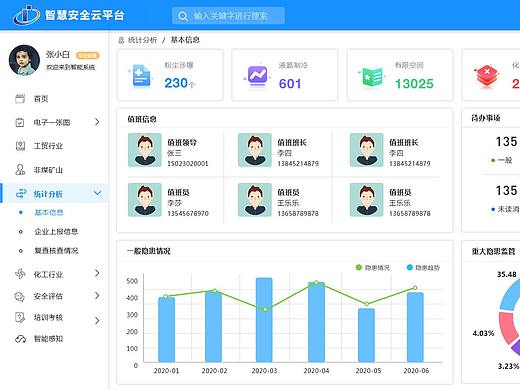Open the 工贸行业 menu item
The image size is (520, 390).
48,146
